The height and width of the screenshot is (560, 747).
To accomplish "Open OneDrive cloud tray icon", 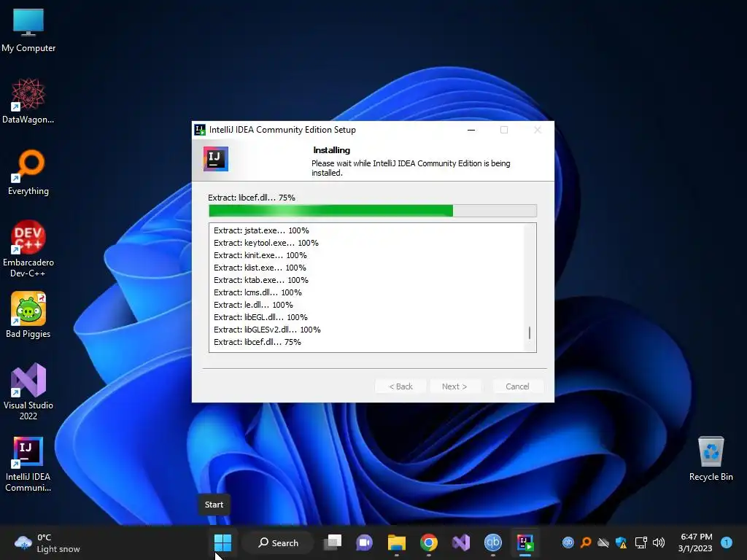I will pyautogui.click(x=603, y=542).
